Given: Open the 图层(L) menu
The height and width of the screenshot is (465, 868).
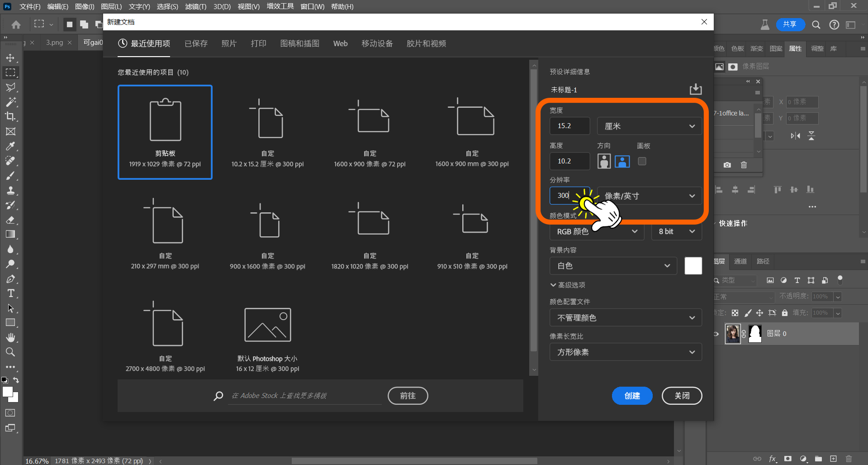Looking at the screenshot, I should pos(111,6).
